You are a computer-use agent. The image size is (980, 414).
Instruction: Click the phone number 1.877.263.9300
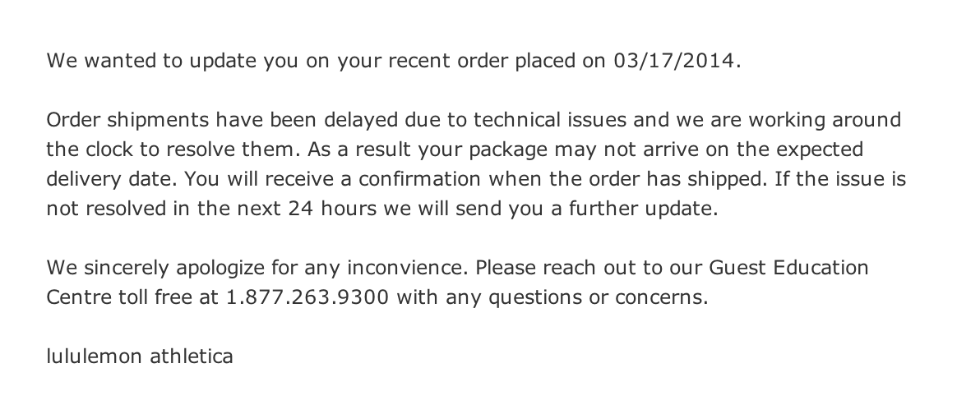pos(307,297)
